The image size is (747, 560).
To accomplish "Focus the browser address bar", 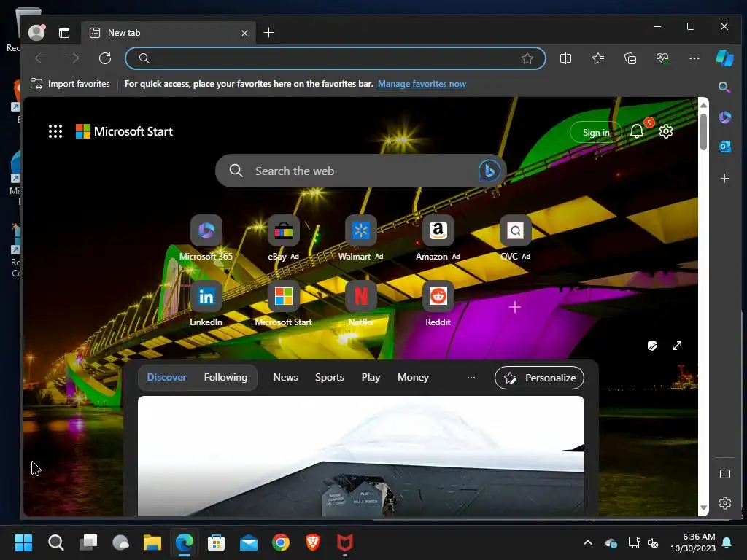I will pos(336,58).
